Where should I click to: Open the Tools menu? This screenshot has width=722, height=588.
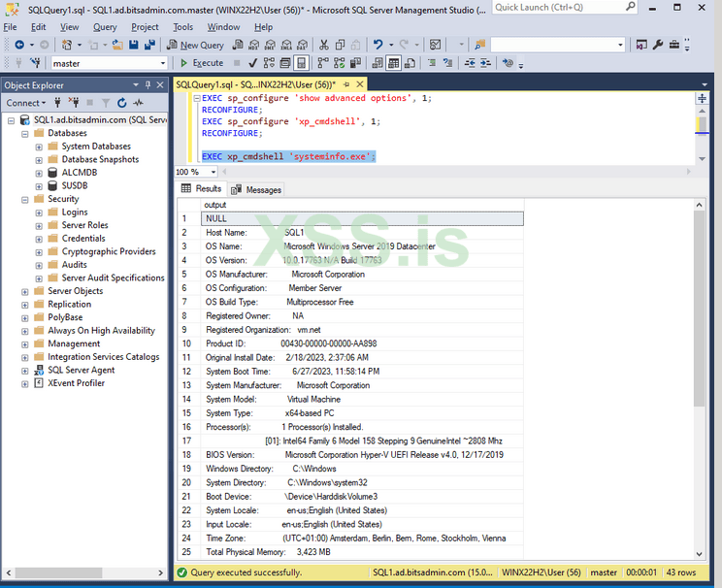[183, 27]
